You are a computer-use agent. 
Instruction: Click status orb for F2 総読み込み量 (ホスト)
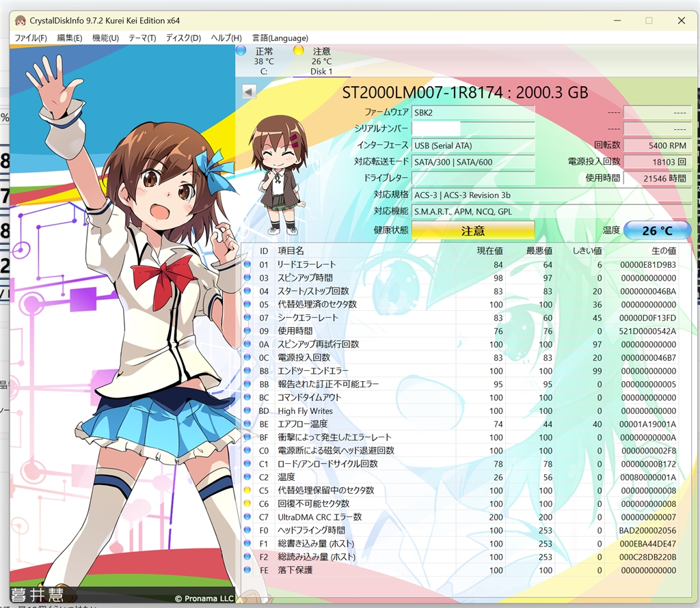[x=247, y=556]
